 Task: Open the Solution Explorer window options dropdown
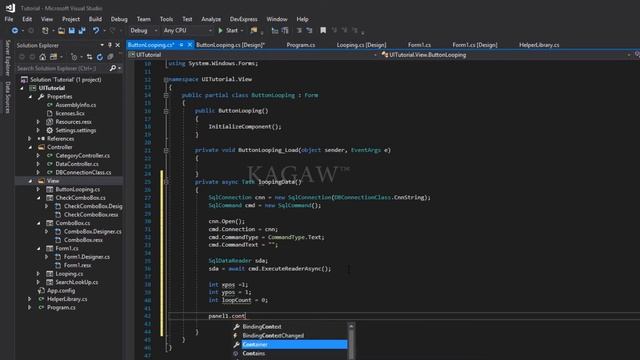coord(102,45)
